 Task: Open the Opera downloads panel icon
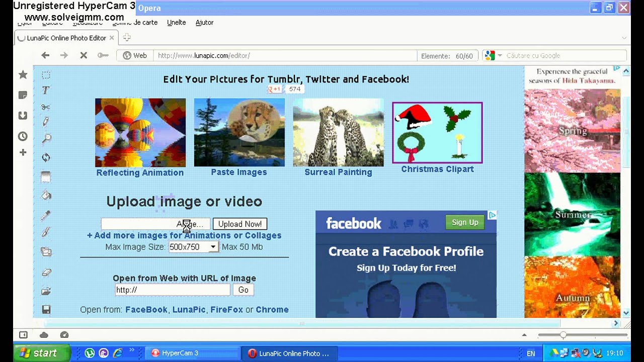pyautogui.click(x=23, y=116)
